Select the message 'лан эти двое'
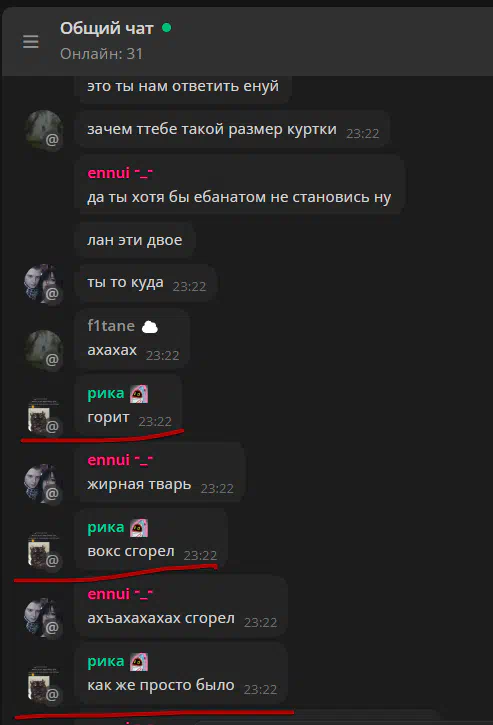This screenshot has width=493, height=725. coord(135,240)
